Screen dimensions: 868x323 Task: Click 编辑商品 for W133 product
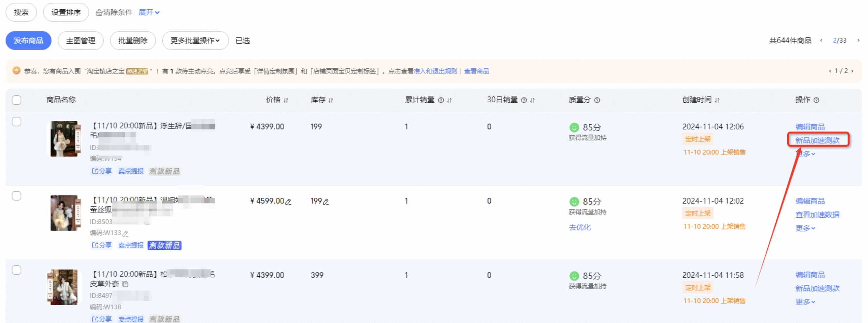pos(810,201)
